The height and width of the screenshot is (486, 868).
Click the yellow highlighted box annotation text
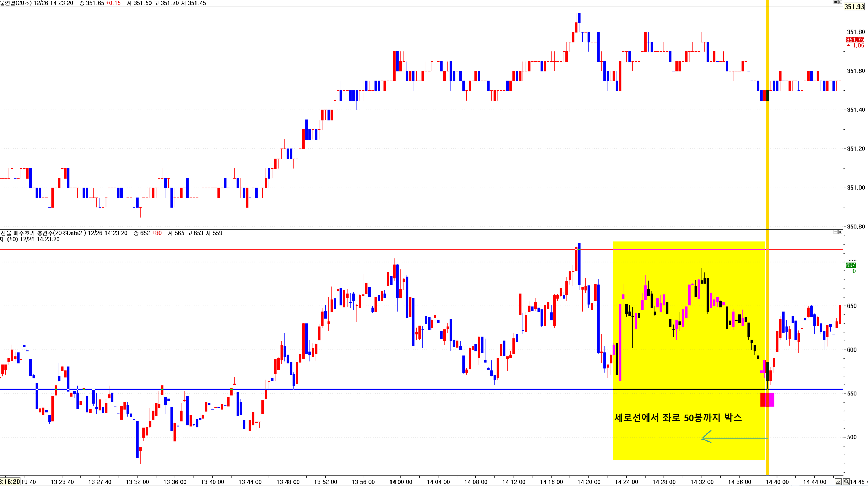678,418
